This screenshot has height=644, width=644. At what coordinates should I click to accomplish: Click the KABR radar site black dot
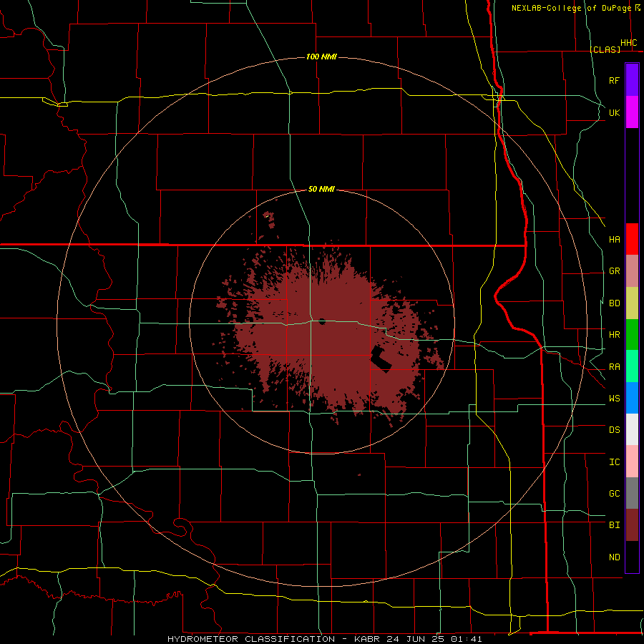(322, 321)
